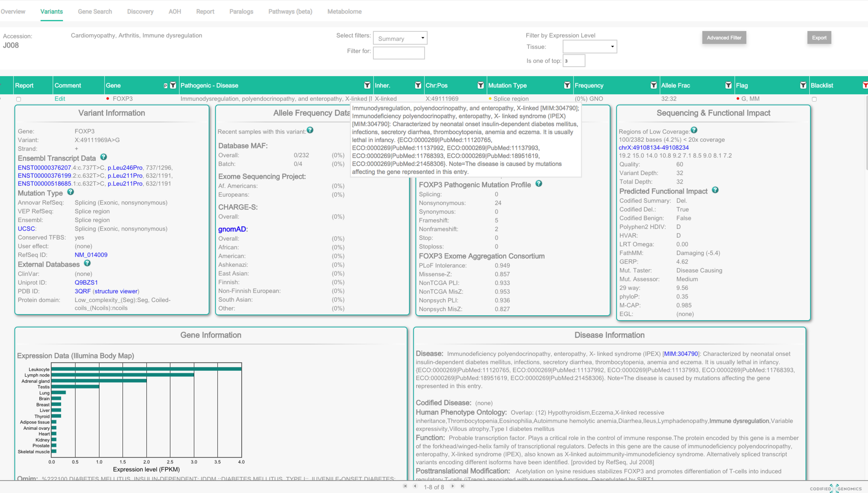Filter the Gene column
This screenshot has width=868, height=493.
[x=173, y=85]
